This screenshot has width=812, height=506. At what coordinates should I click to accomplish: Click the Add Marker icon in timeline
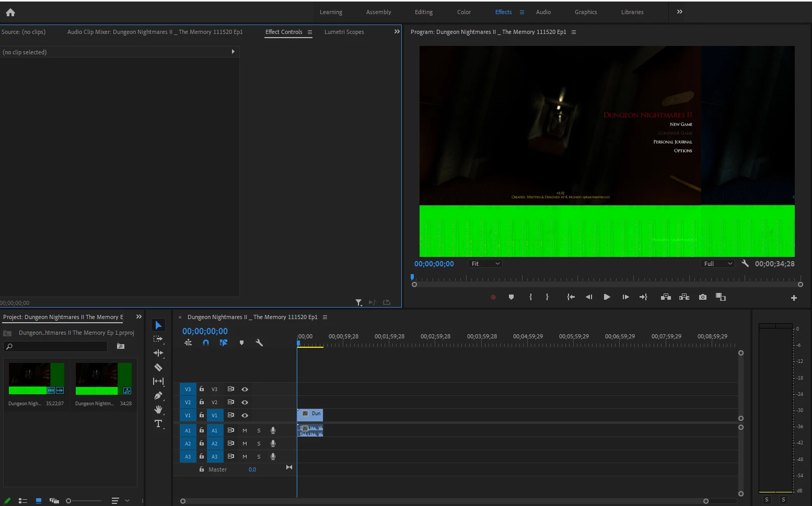tap(241, 343)
